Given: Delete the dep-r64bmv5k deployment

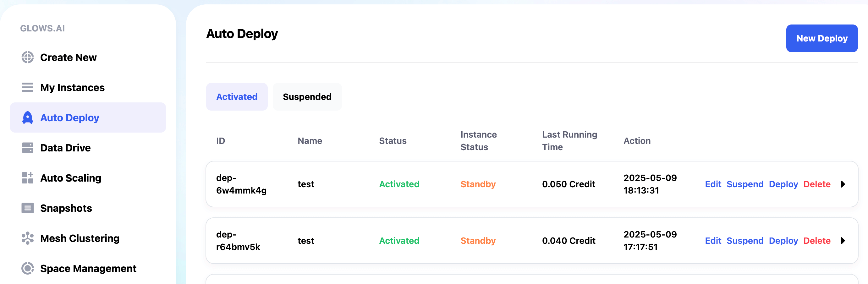Looking at the screenshot, I should 816,241.
